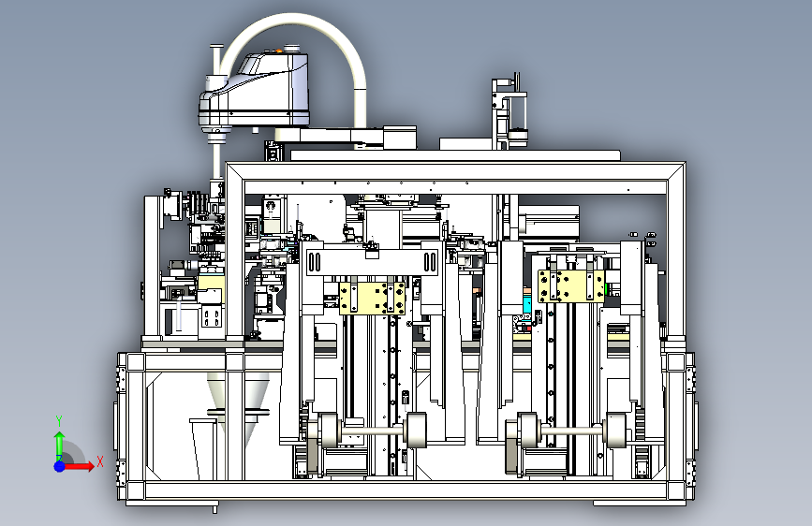Select the SCARA robot body on top of the machine
This screenshot has height=526, width=812.
[254, 91]
